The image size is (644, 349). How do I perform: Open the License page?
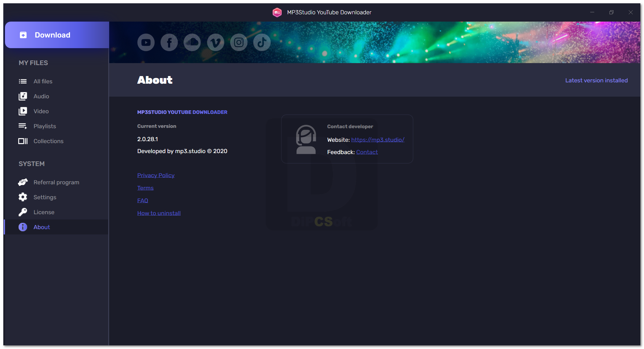56,212
